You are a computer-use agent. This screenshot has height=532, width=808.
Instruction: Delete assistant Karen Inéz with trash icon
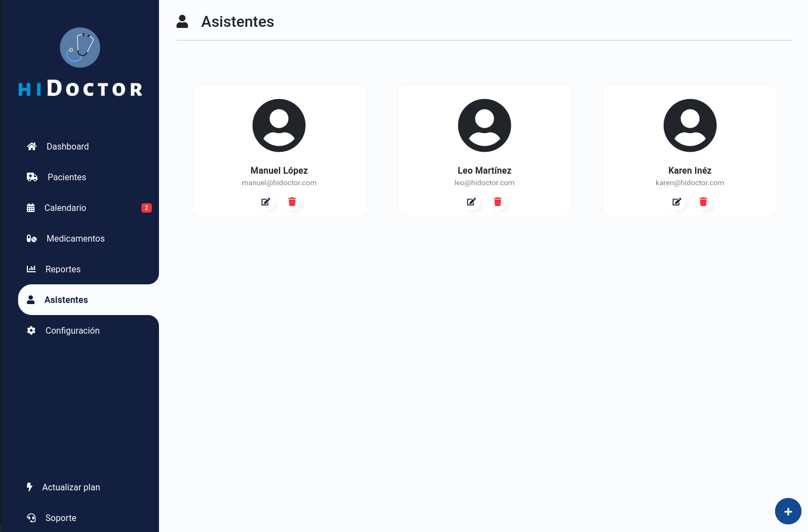[x=703, y=202]
